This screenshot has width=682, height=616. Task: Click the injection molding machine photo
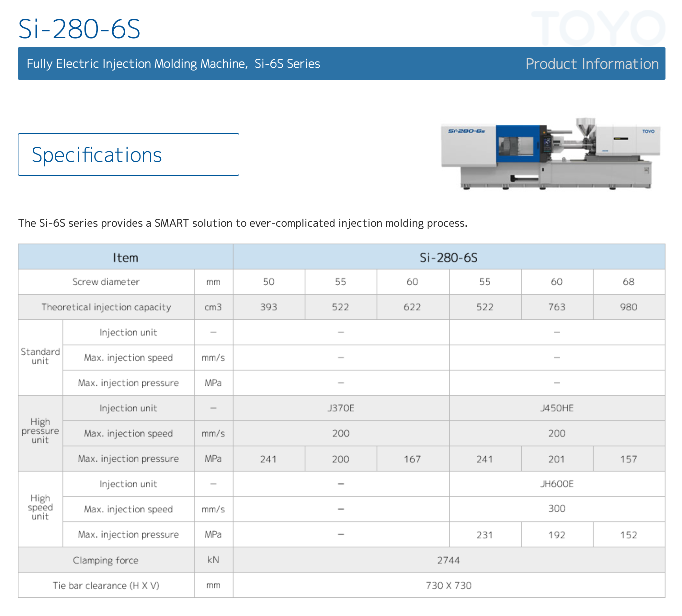tap(551, 154)
